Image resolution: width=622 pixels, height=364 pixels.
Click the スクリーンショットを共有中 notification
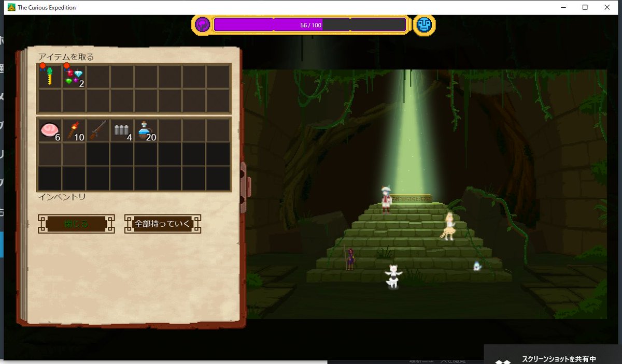[553, 355]
